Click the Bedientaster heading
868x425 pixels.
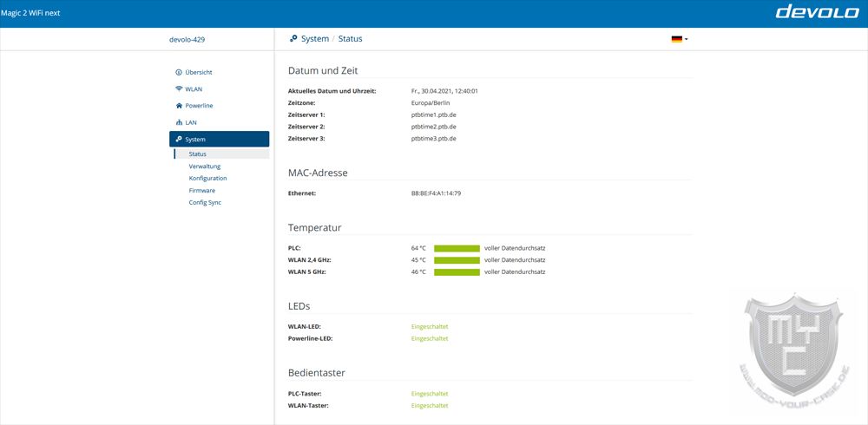[317, 373]
